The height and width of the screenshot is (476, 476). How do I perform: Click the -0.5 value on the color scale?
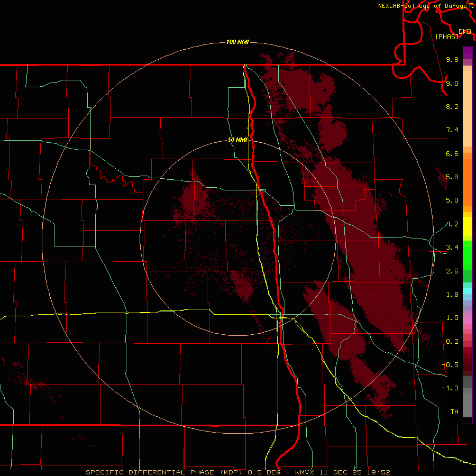click(x=450, y=365)
